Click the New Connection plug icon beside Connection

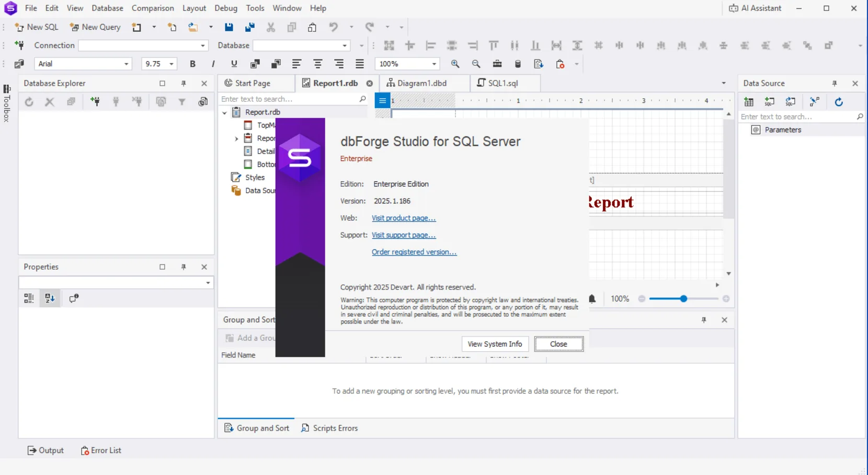pyautogui.click(x=19, y=45)
